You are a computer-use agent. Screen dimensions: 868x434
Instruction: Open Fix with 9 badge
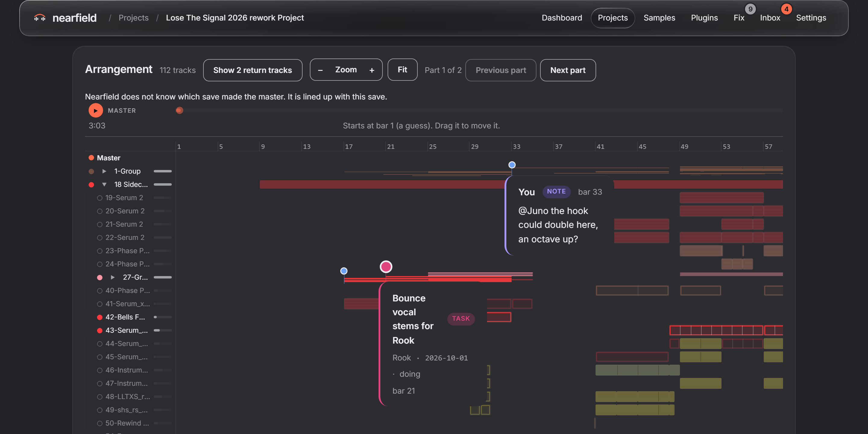coord(739,18)
